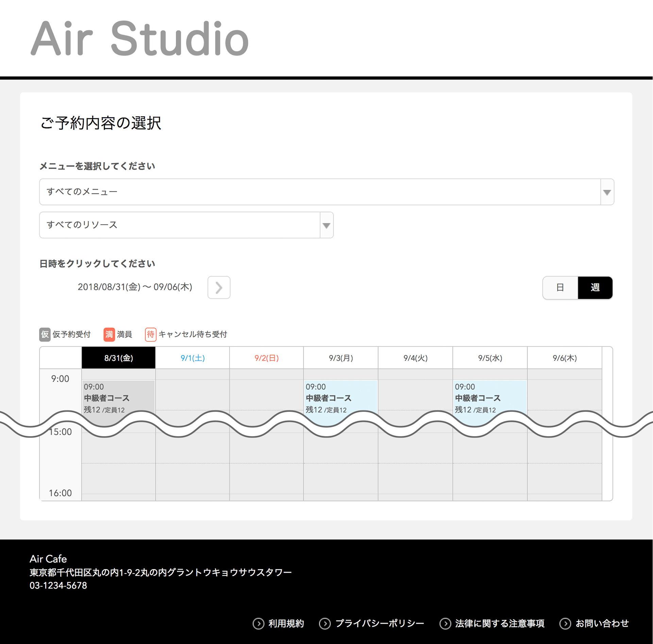The width and height of the screenshot is (653, 644).
Task: Click the Air Cafe name in footer
Action: pos(48,559)
